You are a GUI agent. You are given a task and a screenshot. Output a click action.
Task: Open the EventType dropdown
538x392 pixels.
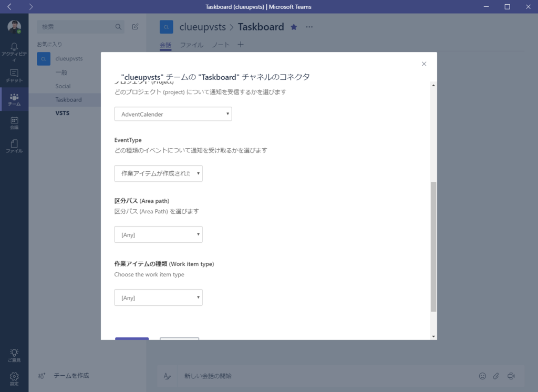click(x=158, y=173)
